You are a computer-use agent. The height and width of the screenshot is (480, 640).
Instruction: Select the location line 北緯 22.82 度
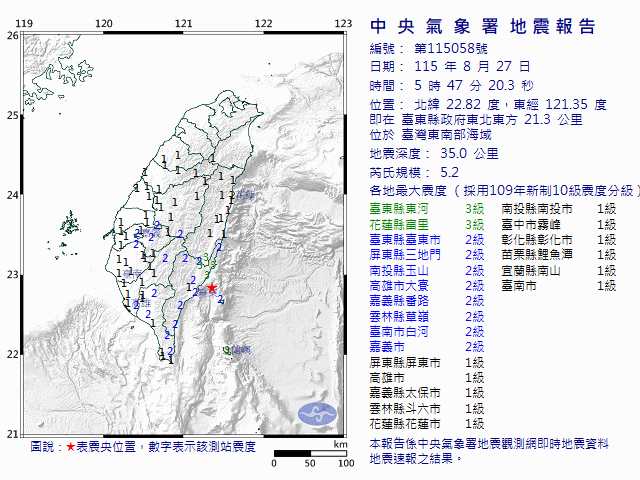457,104
